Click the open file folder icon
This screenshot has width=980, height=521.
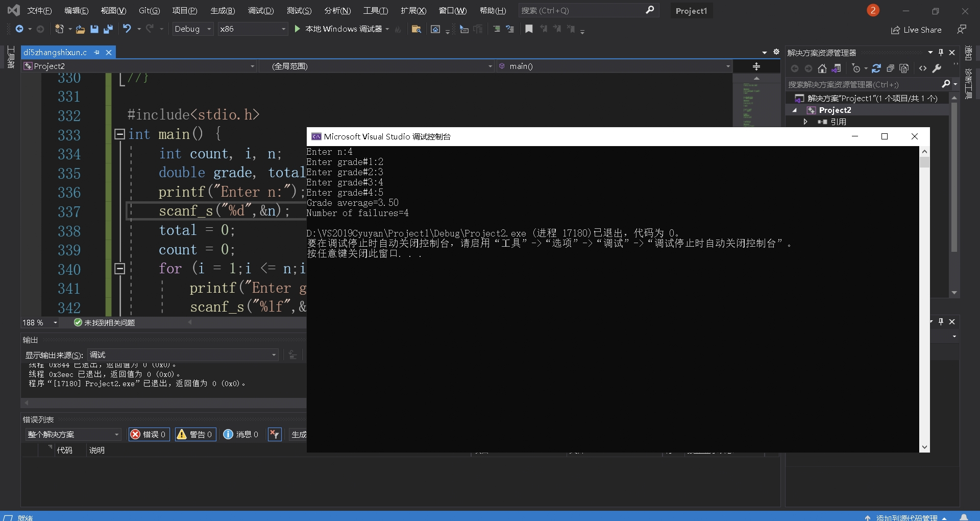coord(80,29)
